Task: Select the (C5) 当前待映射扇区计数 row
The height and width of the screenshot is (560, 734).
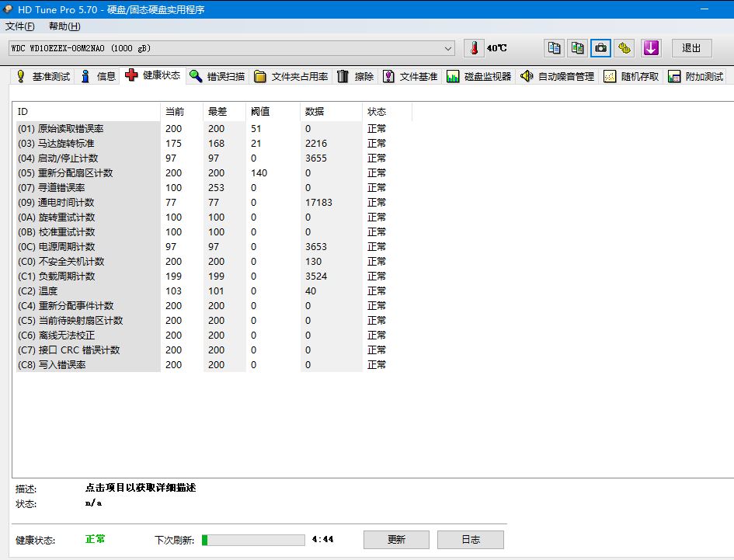Action: (x=213, y=320)
